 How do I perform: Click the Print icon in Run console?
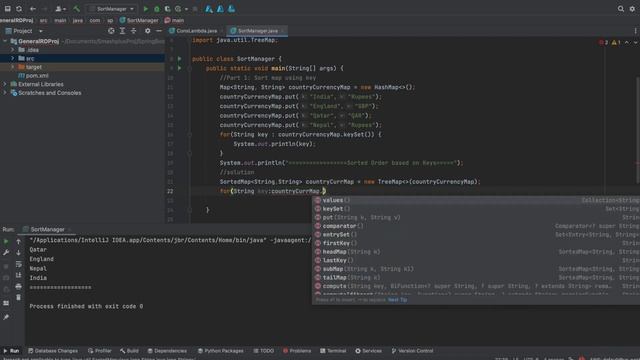click(18, 287)
